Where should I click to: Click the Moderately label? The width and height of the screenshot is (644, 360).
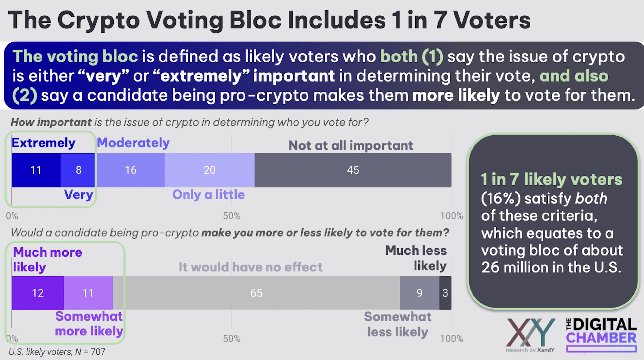[x=133, y=143]
